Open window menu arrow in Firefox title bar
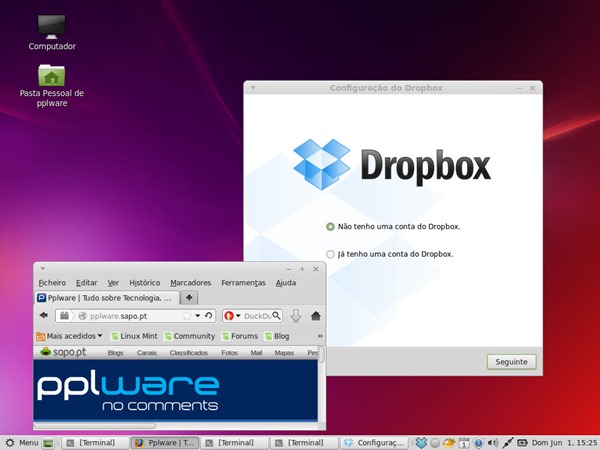This screenshot has width=600, height=450. tap(42, 269)
